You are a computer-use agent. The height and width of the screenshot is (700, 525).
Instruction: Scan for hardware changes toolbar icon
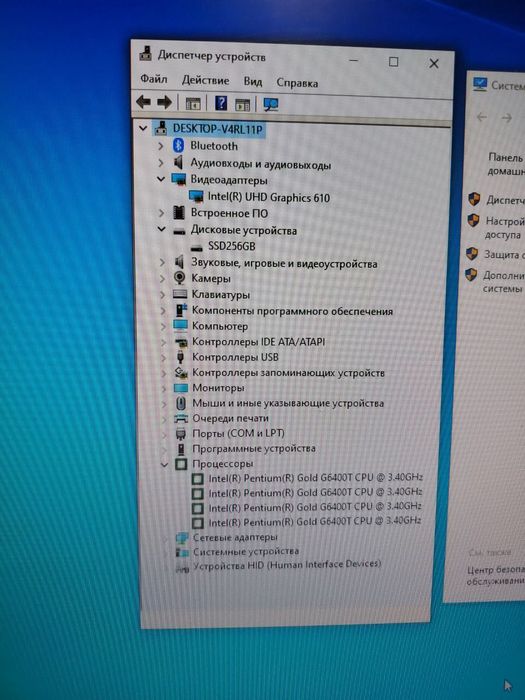pyautogui.click(x=271, y=105)
